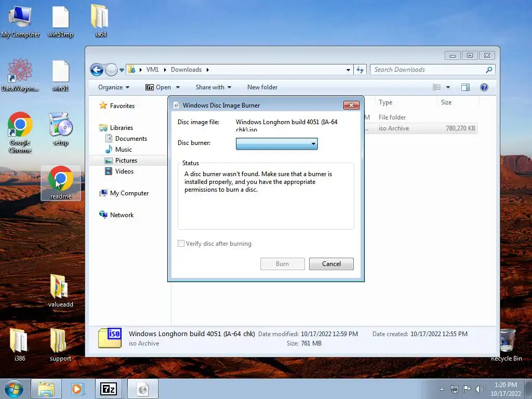Click the refresh button beside address bar
Viewport: 532px width, 399px height.
[x=360, y=70]
